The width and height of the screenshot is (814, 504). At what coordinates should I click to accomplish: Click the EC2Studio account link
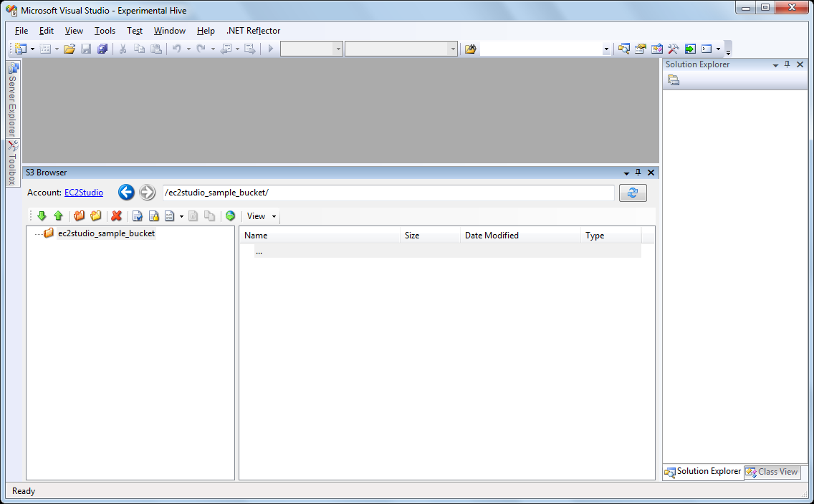83,192
